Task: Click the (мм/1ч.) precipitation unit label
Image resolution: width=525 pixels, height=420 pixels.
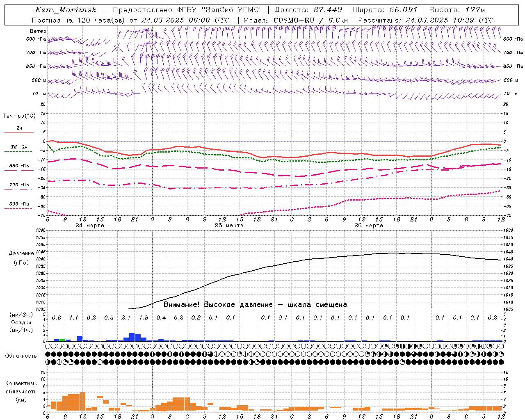Action: click(x=21, y=330)
